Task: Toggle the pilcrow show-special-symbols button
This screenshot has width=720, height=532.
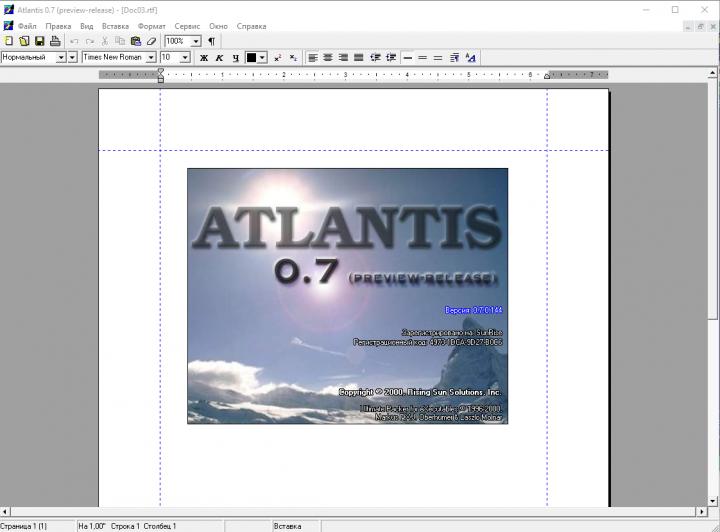Action: 211,41
